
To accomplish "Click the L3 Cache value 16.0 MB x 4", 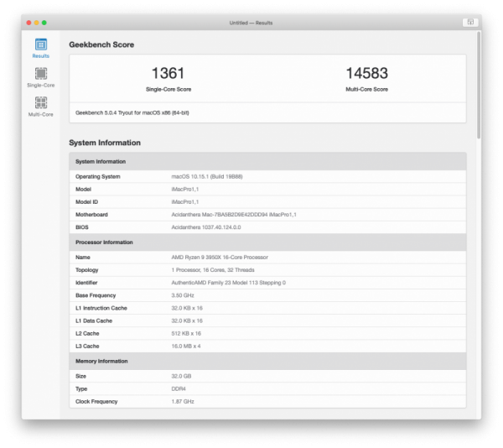I will tap(186, 346).
